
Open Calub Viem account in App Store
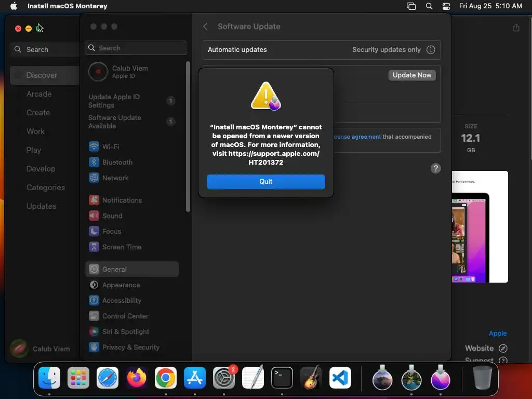[41, 349]
